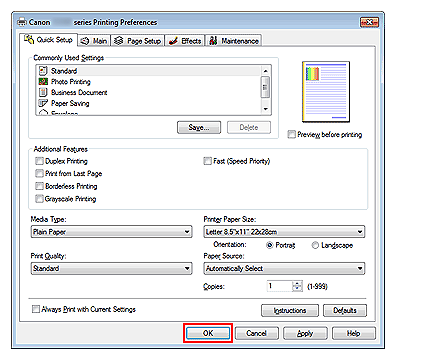This screenshot has height=364, width=421.
Task: Click the Page Setup tab icon
Action: (118, 41)
